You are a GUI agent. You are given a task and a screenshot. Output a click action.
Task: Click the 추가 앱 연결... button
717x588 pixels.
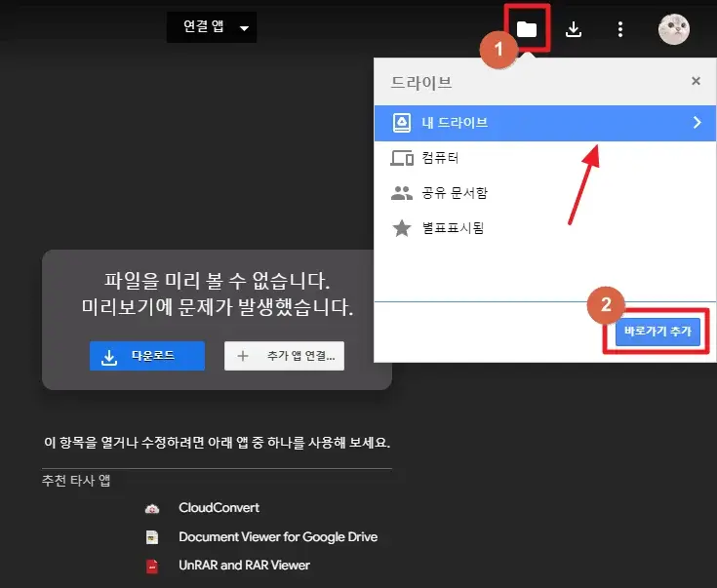pyautogui.click(x=284, y=356)
